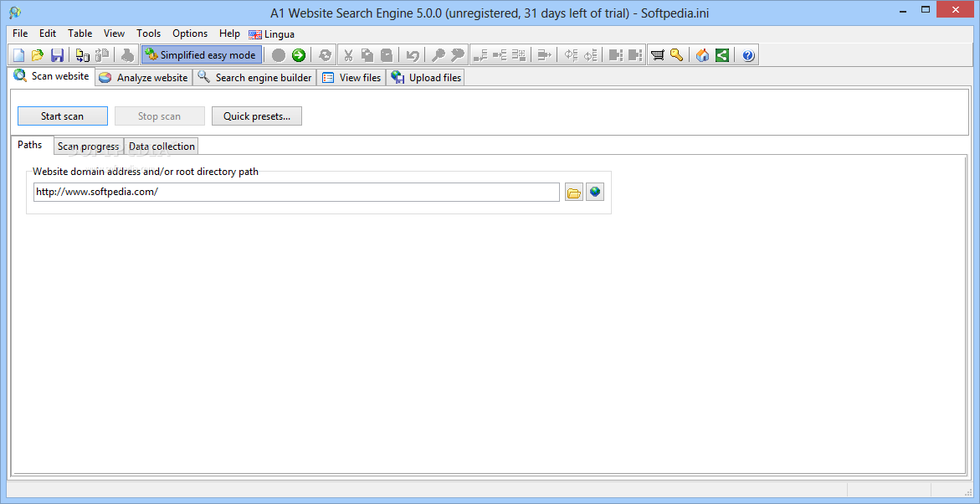Open Quick presets dialog
Image resolution: width=980 pixels, height=504 pixels.
tap(257, 116)
